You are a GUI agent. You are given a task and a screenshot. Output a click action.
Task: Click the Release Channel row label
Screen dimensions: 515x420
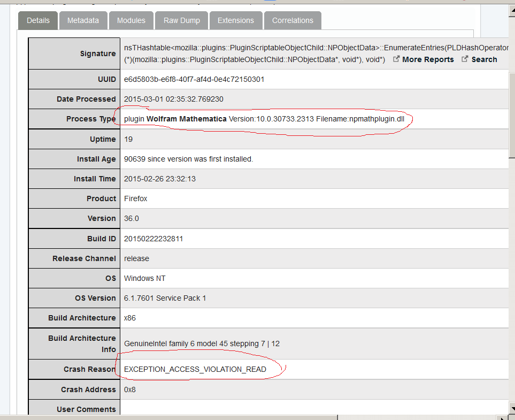pyautogui.click(x=84, y=258)
